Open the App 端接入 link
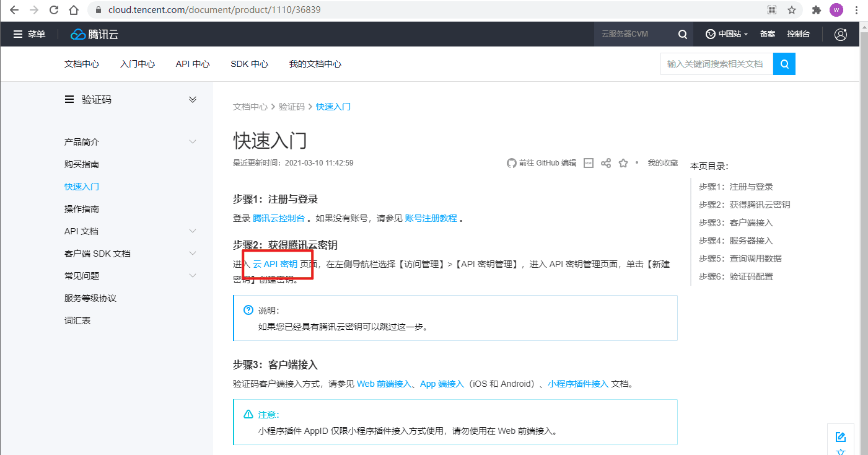This screenshot has width=868, height=455. click(442, 384)
